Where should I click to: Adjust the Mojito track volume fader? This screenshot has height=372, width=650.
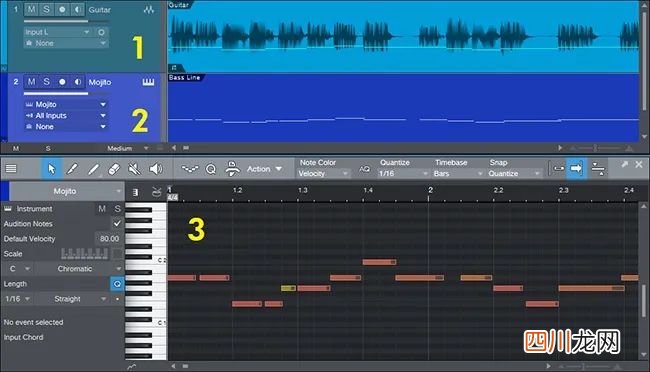(x=66, y=93)
